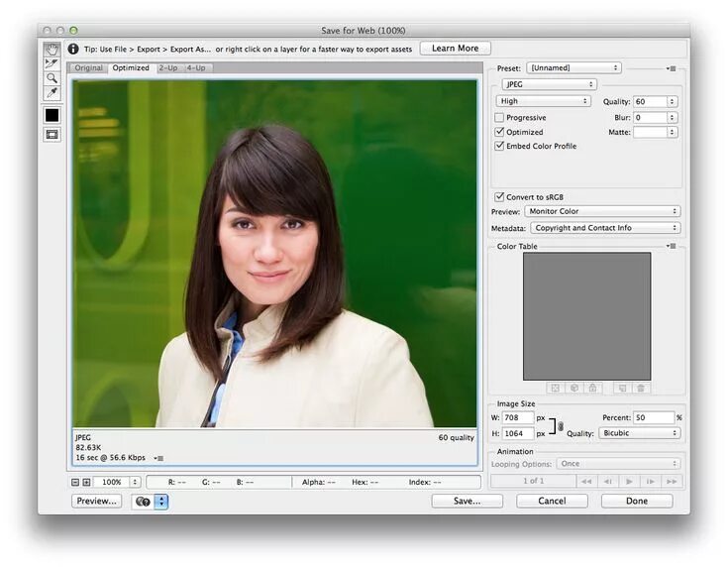Uncheck the Optimized checkbox

(499, 132)
